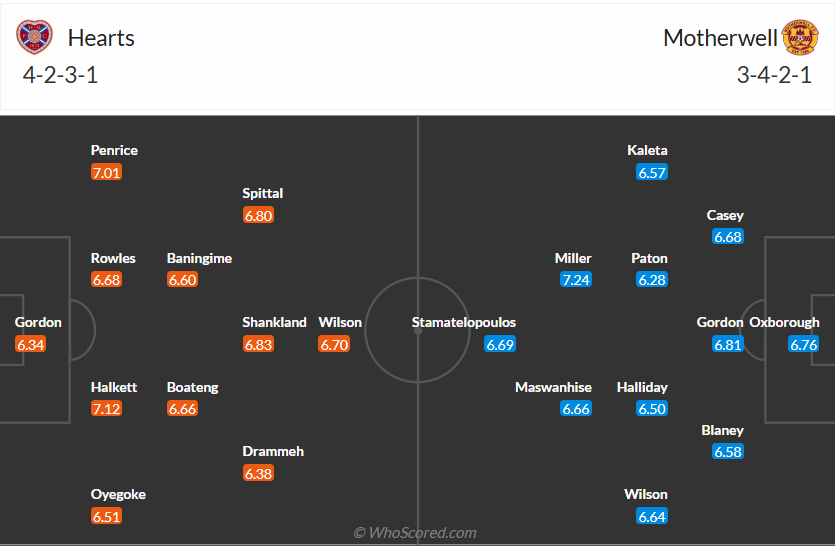Open Penrice's player name
Viewport: 837px width, 546px height.
pos(114,150)
